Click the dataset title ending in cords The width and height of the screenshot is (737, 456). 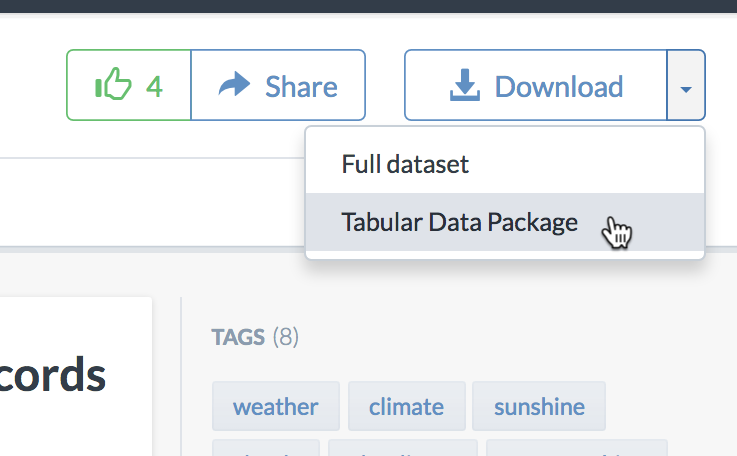[53, 375]
